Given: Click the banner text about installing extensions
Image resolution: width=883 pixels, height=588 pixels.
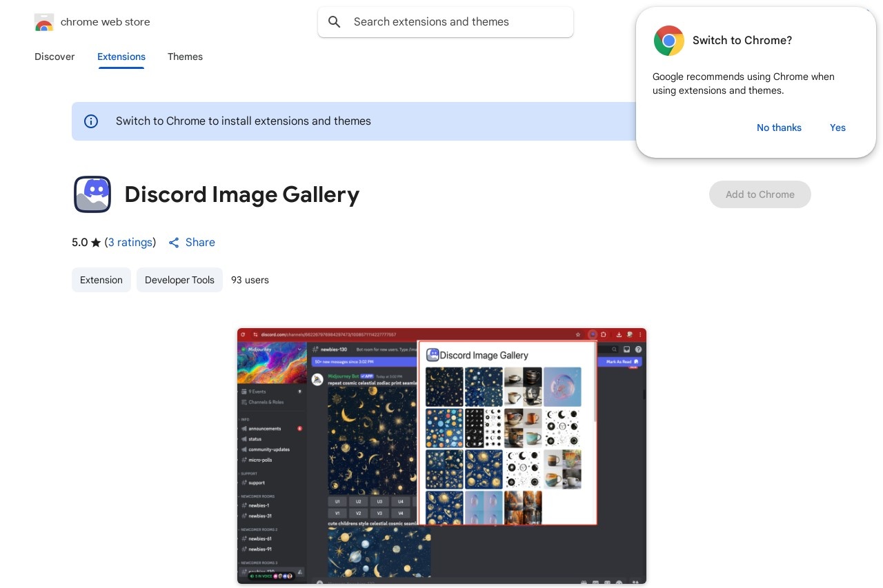Looking at the screenshot, I should point(244,121).
